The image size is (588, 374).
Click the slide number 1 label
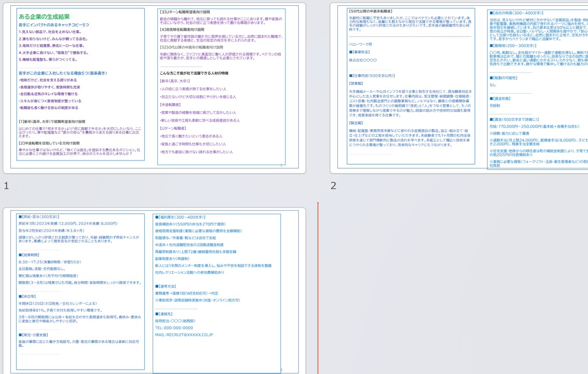click(6, 185)
